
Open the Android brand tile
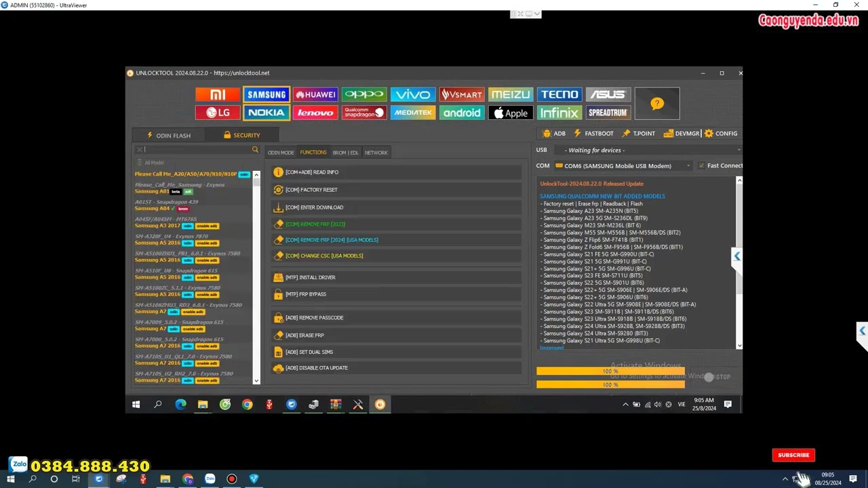[x=462, y=113]
